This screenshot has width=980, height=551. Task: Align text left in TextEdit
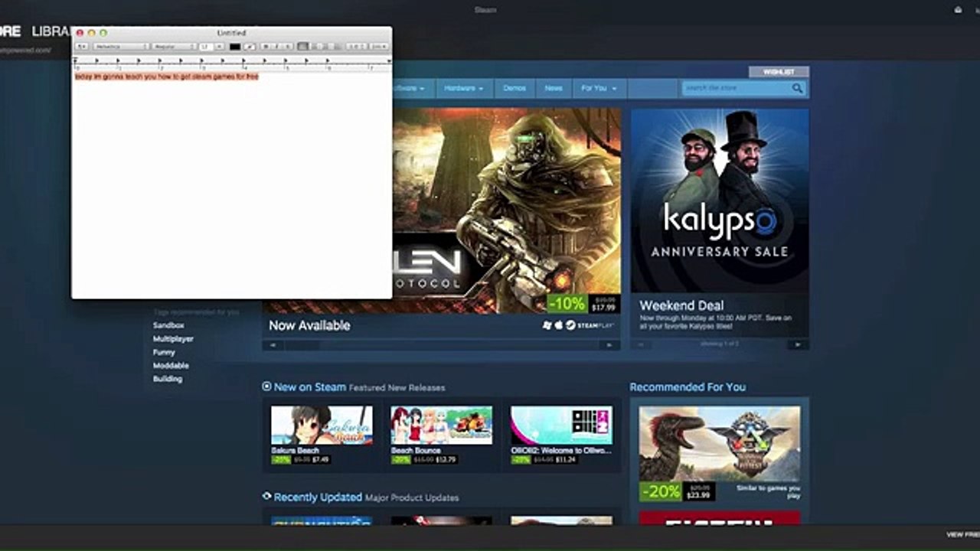[303, 47]
